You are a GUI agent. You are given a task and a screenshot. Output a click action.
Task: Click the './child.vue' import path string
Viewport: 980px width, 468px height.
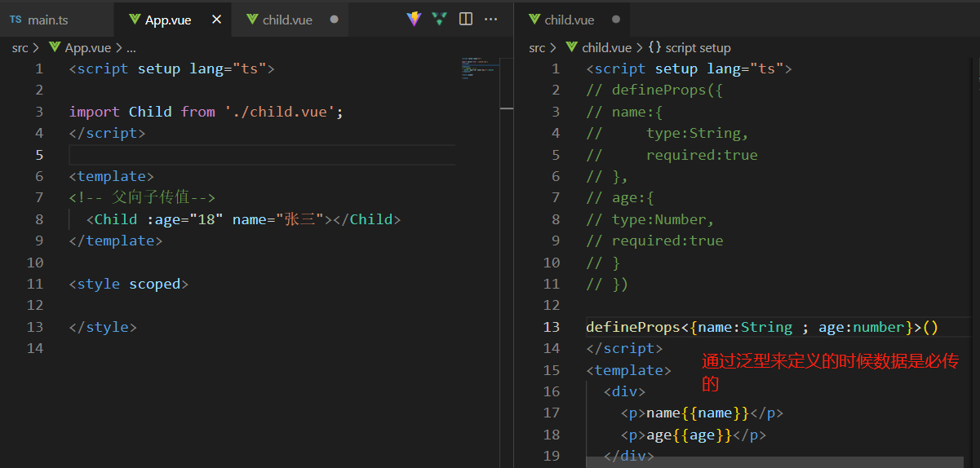coord(280,112)
